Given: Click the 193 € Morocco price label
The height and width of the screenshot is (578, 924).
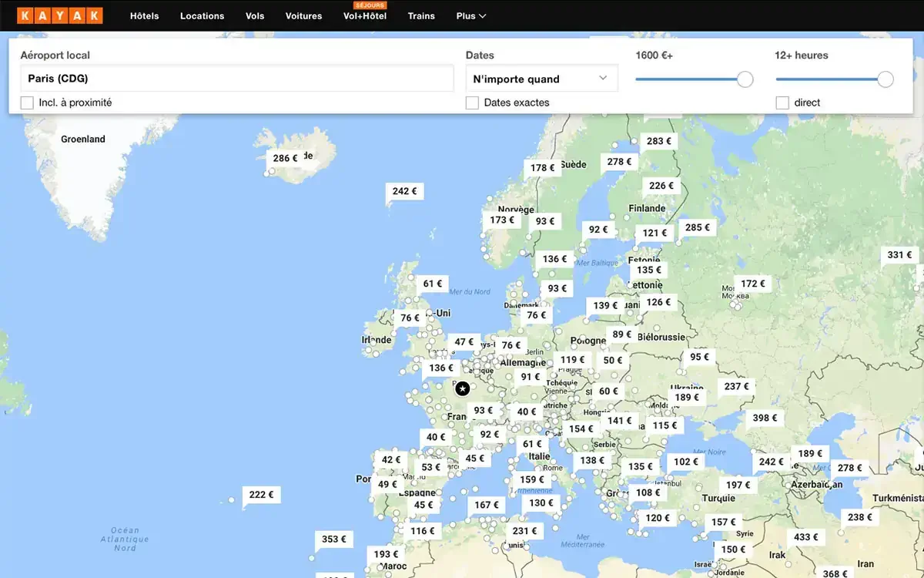Looking at the screenshot, I should (x=387, y=554).
